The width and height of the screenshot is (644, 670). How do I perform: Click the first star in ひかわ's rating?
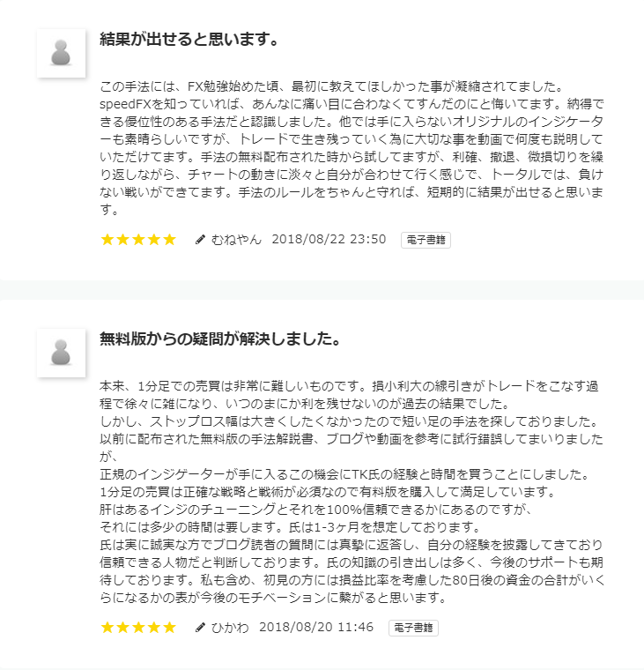[108, 628]
